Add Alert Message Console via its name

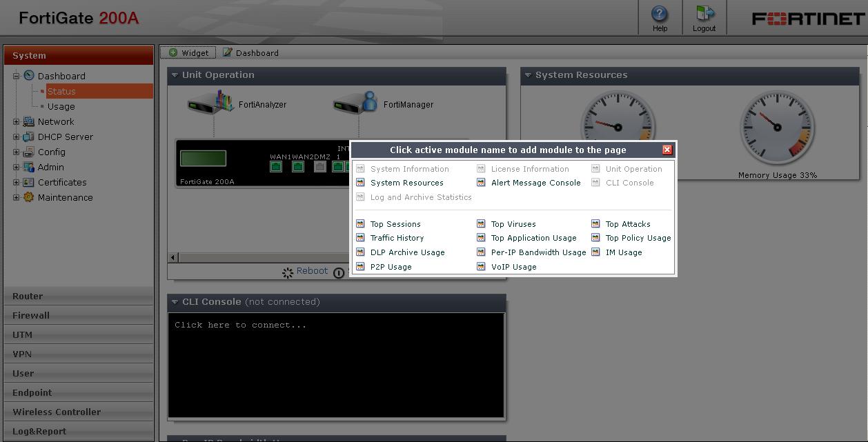click(536, 183)
